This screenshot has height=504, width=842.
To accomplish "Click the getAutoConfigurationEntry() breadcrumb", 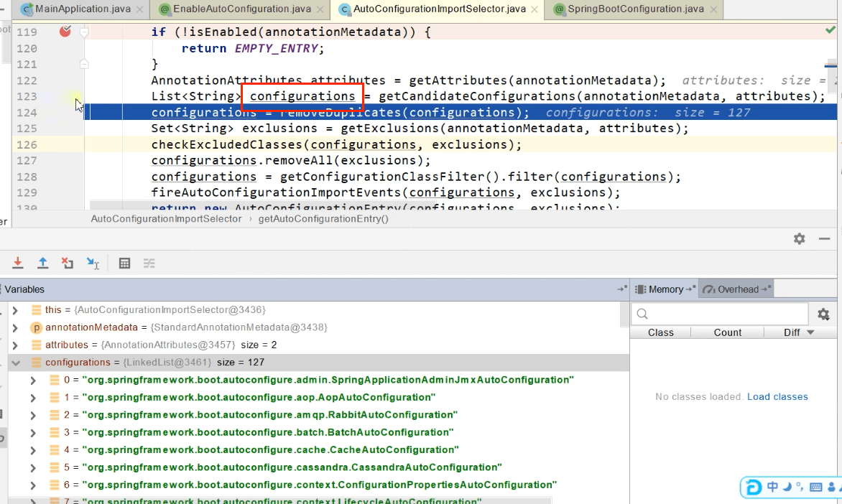I will pyautogui.click(x=323, y=219).
